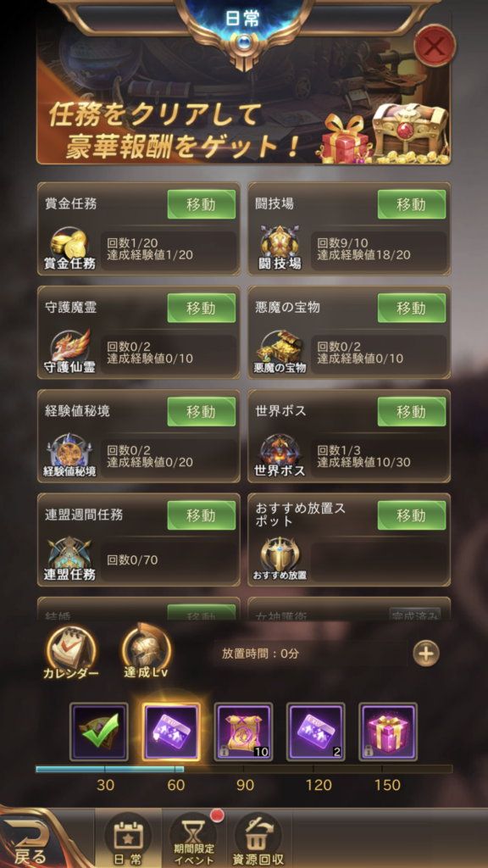488x868 pixels.
Task: Click 移動 button for 連盟週間任務
Action: click(202, 515)
